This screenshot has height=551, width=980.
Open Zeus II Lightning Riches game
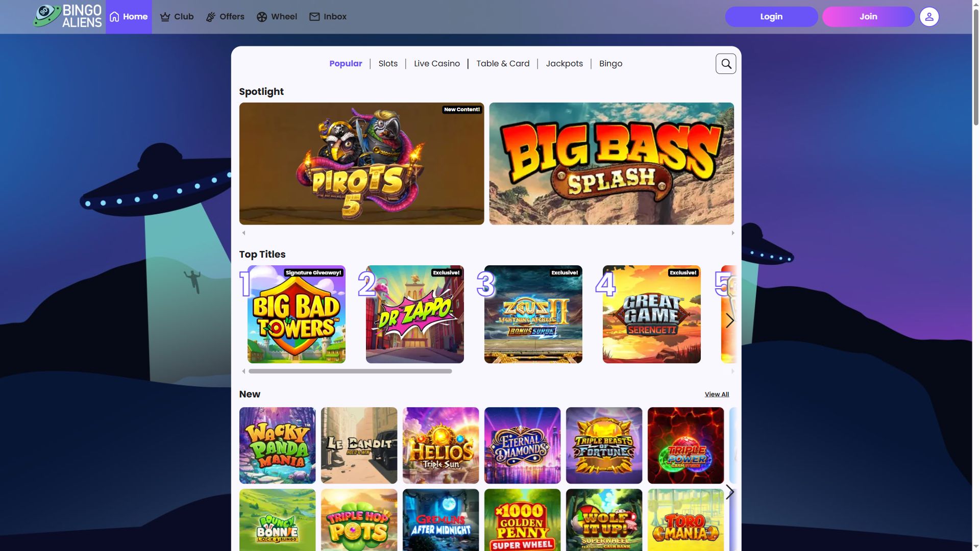(533, 314)
